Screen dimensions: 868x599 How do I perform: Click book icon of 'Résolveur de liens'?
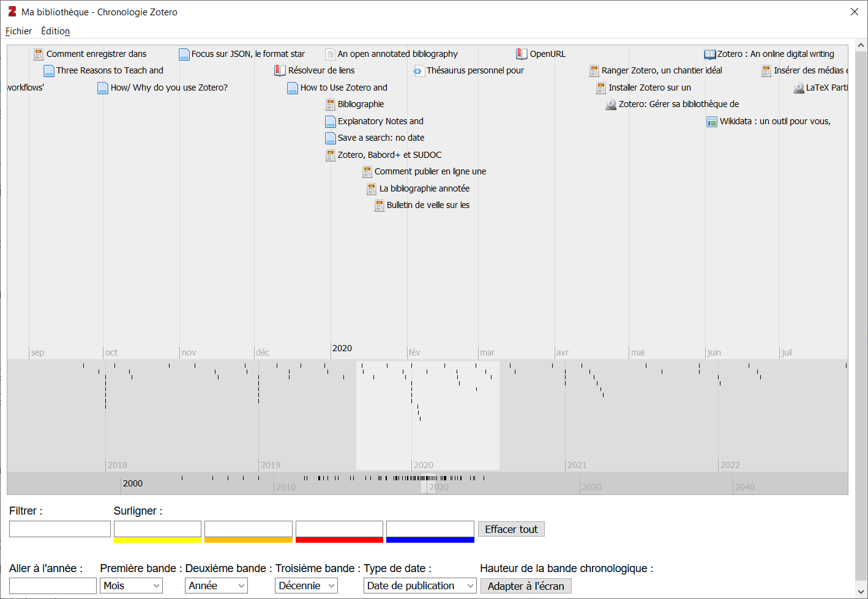(280, 71)
